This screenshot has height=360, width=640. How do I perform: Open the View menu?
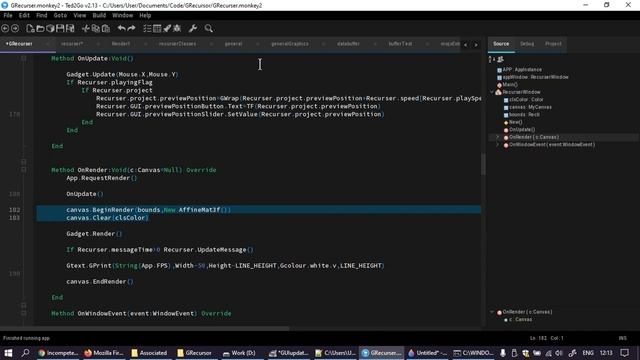(x=80, y=16)
